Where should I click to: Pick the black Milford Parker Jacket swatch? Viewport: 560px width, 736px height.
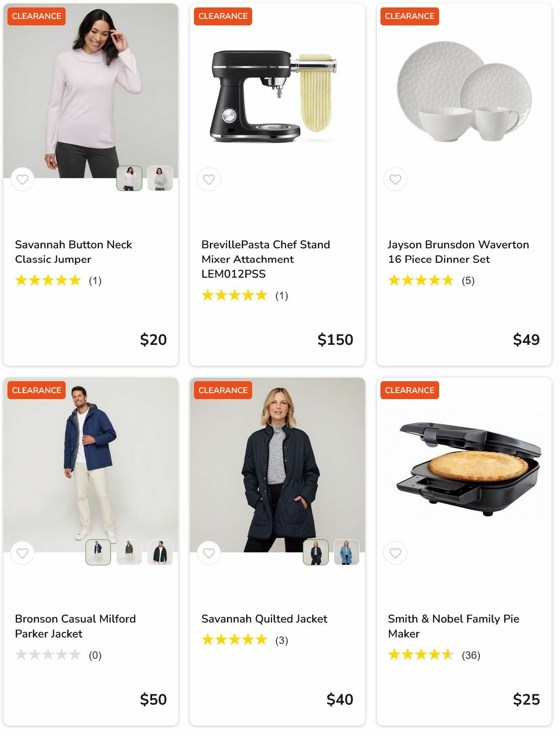tap(160, 552)
